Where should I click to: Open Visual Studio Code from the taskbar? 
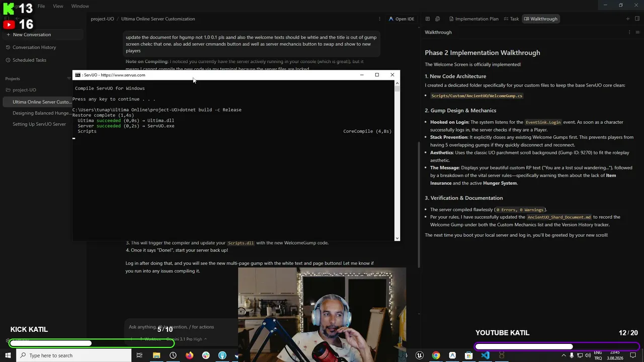(485, 355)
